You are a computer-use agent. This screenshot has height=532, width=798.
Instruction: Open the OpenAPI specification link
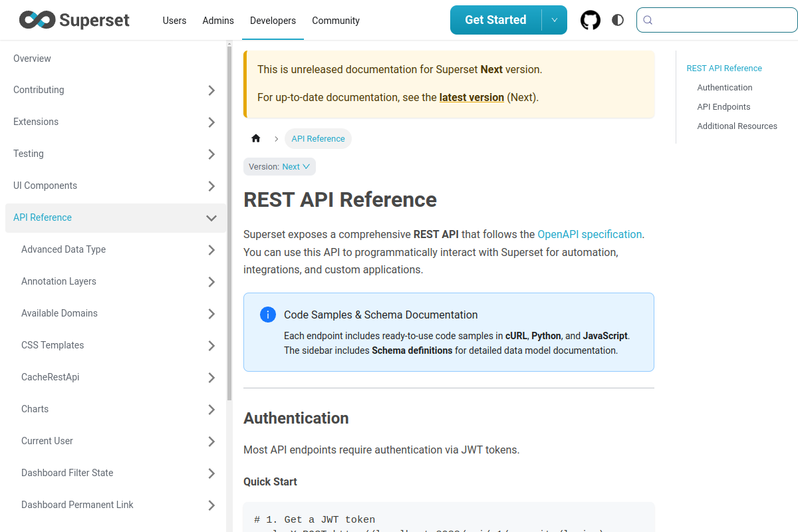pyautogui.click(x=590, y=234)
